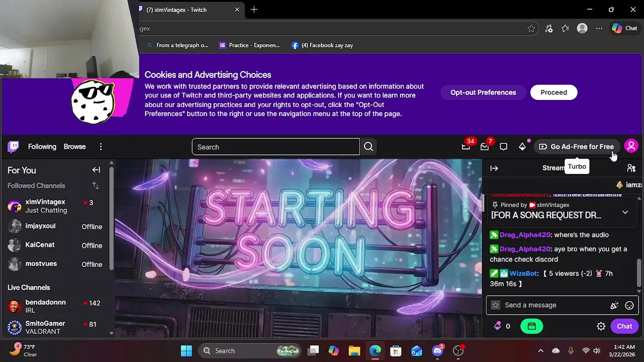Open notifications inbox with 7 badge

[x=485, y=147]
